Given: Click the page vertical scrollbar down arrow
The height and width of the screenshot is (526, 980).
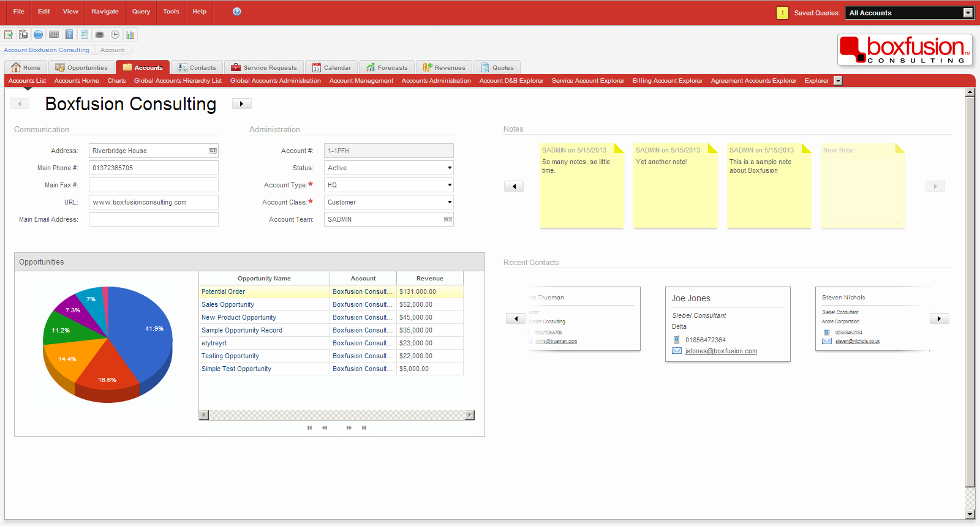Looking at the screenshot, I should tap(970, 514).
